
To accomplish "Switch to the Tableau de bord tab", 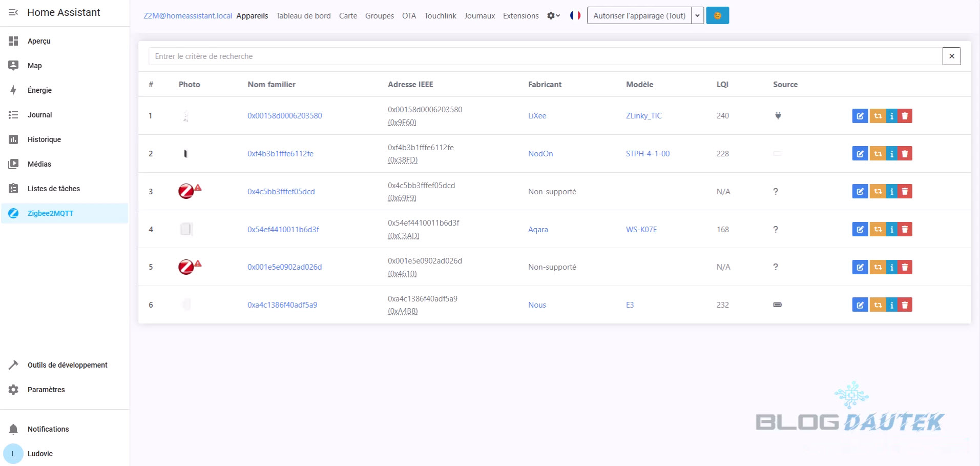I will pyautogui.click(x=303, y=16).
